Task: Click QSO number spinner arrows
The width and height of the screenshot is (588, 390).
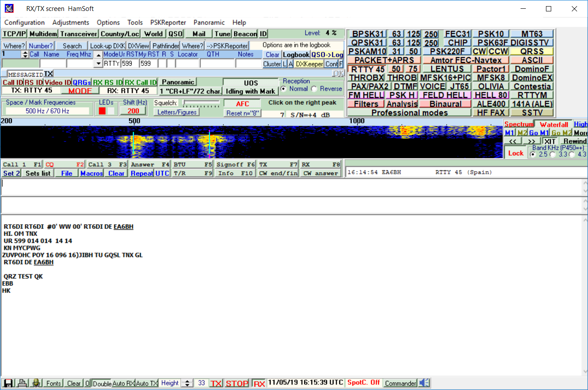Action: click(x=25, y=54)
